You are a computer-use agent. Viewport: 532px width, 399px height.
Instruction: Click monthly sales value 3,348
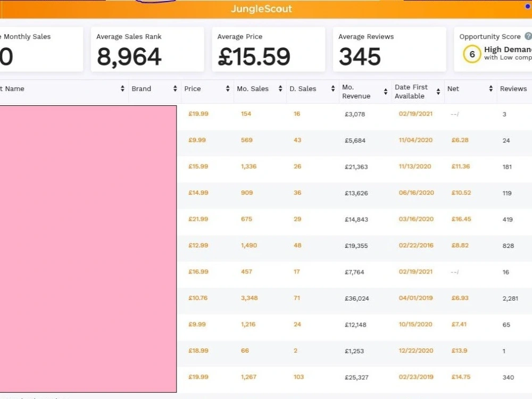250,298
